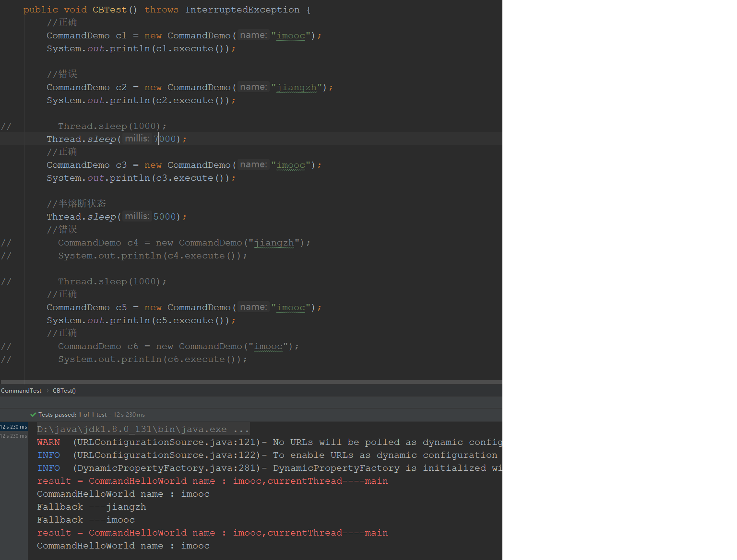Click the println(c2.execute()) statement

(x=141, y=100)
